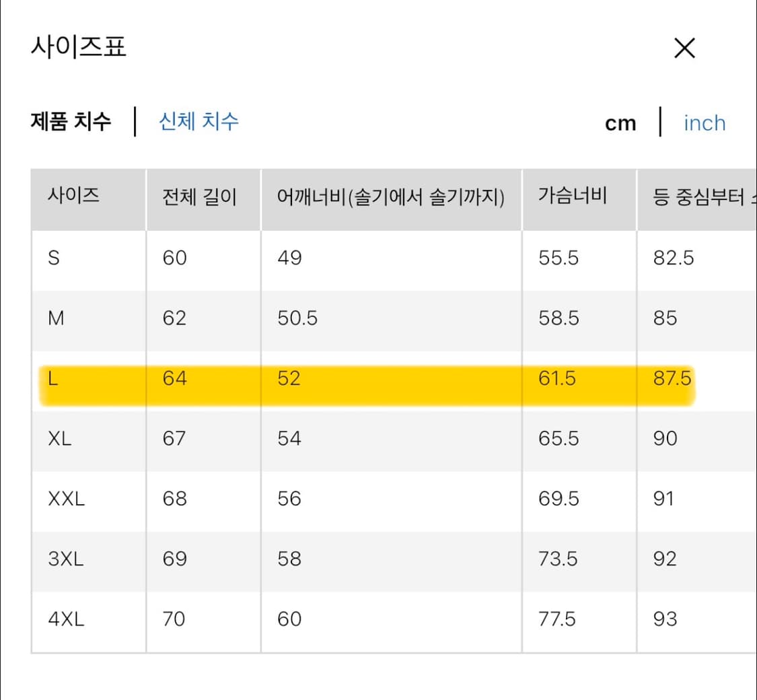Click the total length value 70
The height and width of the screenshot is (700, 757).
tap(174, 619)
